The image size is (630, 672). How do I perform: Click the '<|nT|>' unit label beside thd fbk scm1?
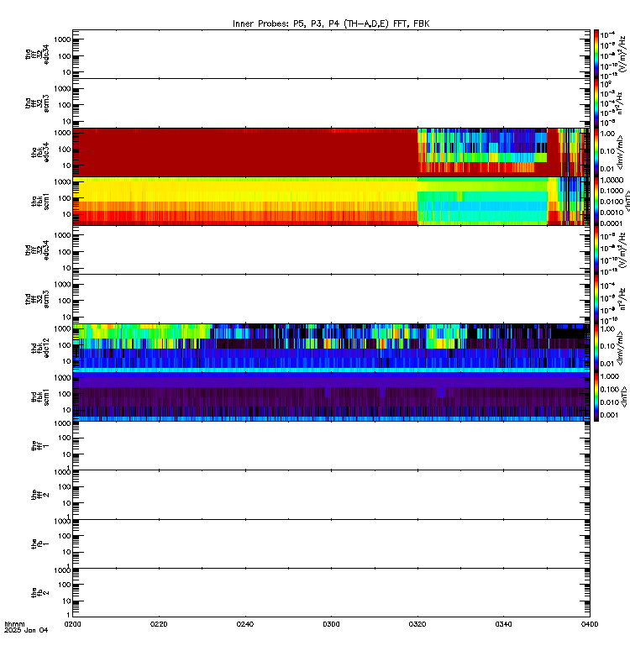[x=624, y=396]
